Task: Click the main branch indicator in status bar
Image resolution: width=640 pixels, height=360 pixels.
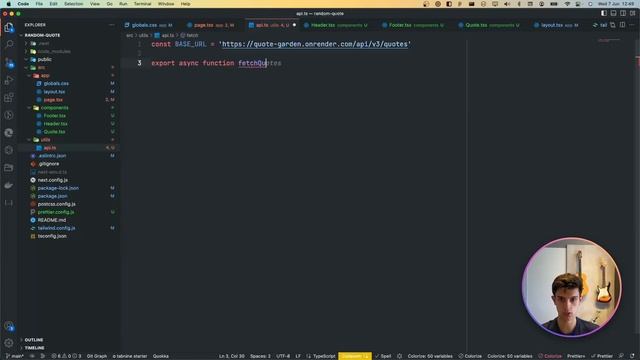Action: [15, 356]
